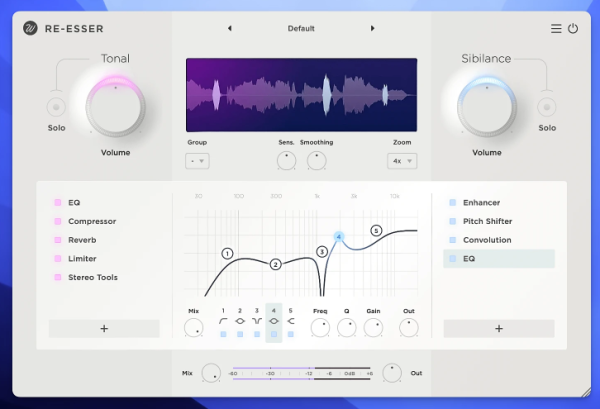Select band 3 notch filter shape
Image resolution: width=600 pixels, height=409 pixels.
[257, 322]
